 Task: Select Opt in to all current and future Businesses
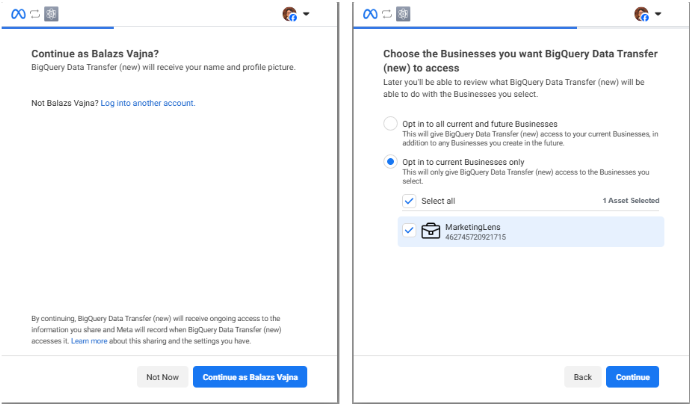click(x=391, y=123)
